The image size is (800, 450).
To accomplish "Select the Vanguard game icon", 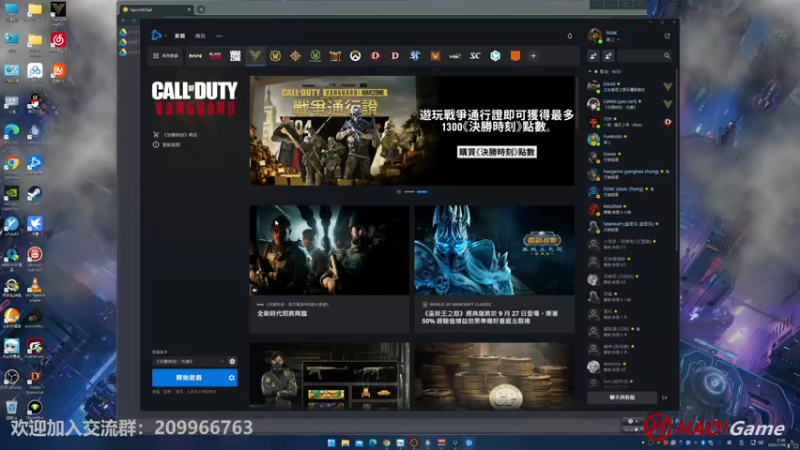I will point(255,55).
